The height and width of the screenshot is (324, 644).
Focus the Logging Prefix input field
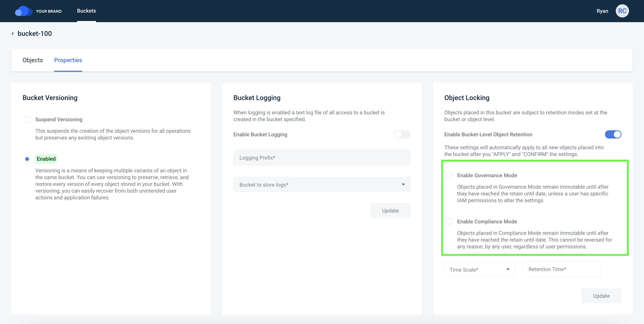[322, 158]
